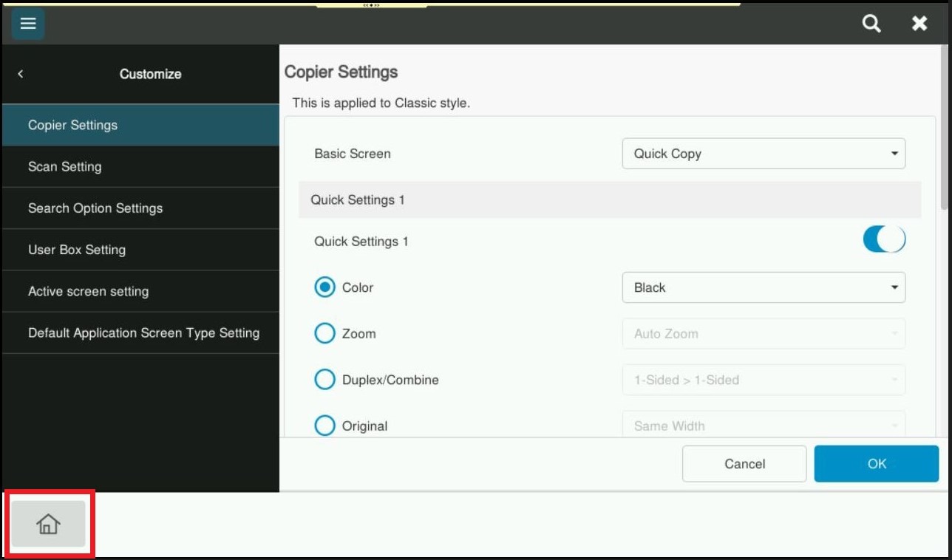
Task: Confirm settings with the OK button
Action: pyautogui.click(x=876, y=464)
